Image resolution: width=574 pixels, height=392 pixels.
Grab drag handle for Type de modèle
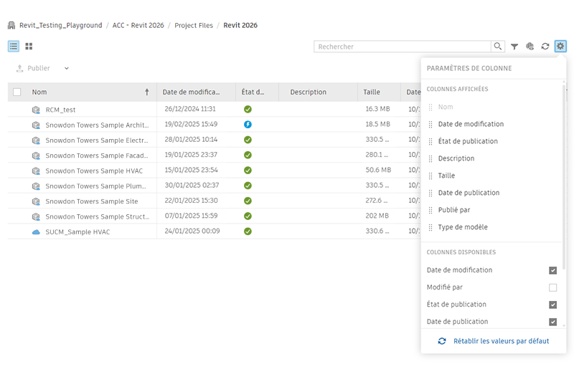click(x=430, y=227)
